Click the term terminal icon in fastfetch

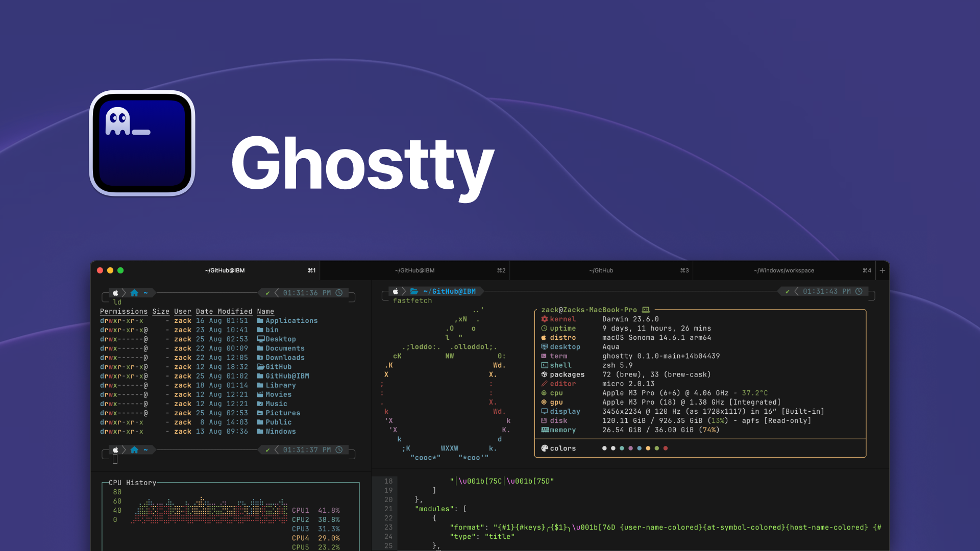click(x=544, y=356)
